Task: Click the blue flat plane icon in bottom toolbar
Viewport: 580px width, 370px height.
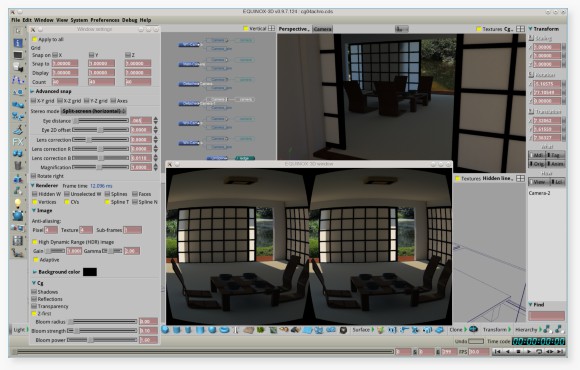Action: click(307, 330)
